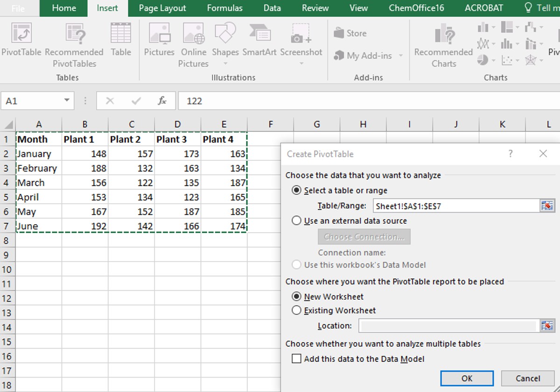Open the Name Box dropdown arrow

point(67,101)
